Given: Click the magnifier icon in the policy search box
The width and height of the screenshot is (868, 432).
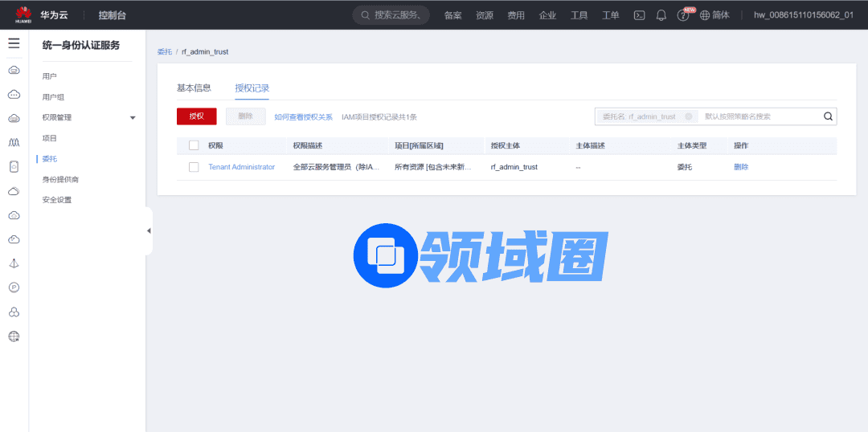Looking at the screenshot, I should (828, 116).
